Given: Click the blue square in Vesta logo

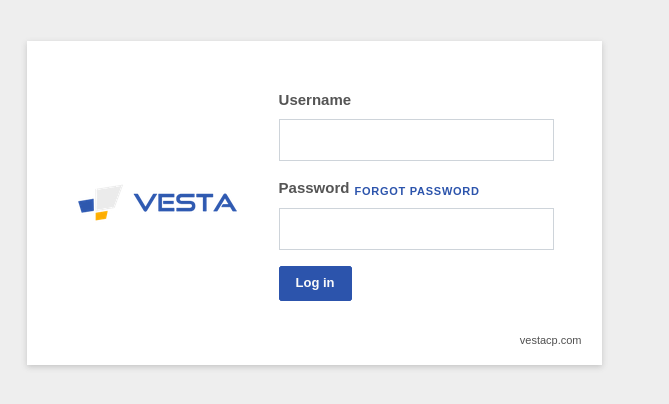Looking at the screenshot, I should (87, 206).
